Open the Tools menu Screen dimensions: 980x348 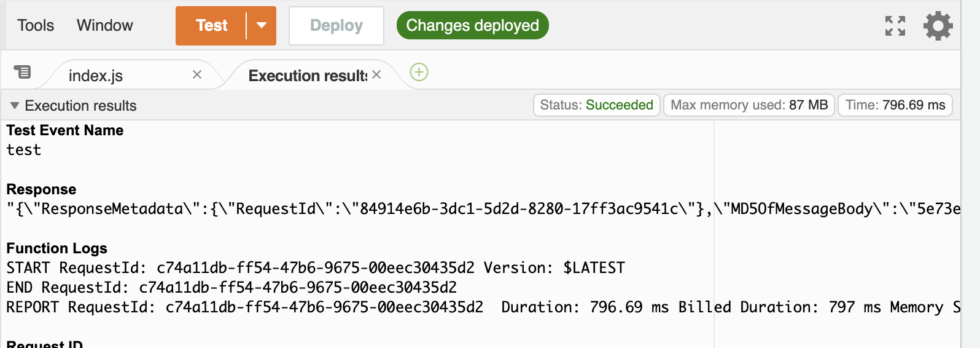[x=36, y=25]
